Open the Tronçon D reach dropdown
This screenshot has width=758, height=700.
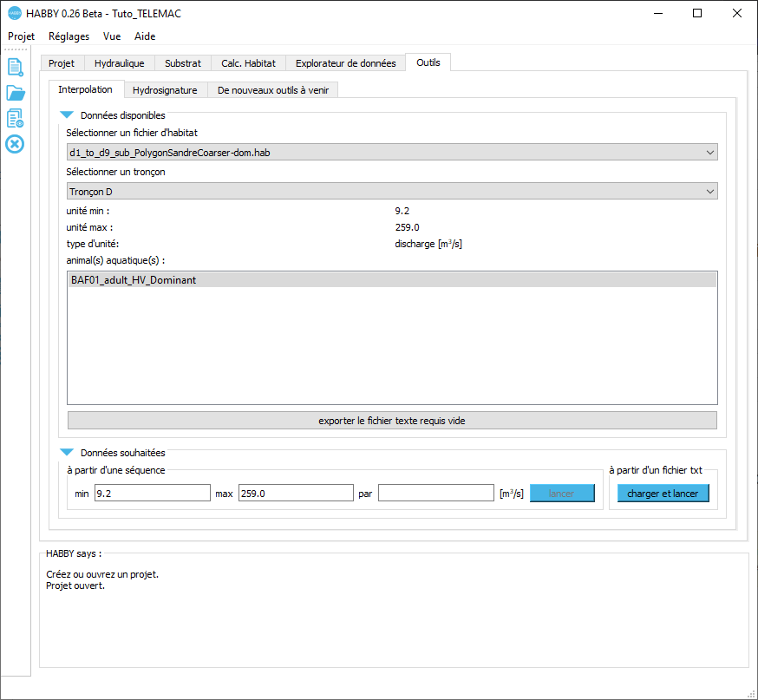(x=392, y=192)
